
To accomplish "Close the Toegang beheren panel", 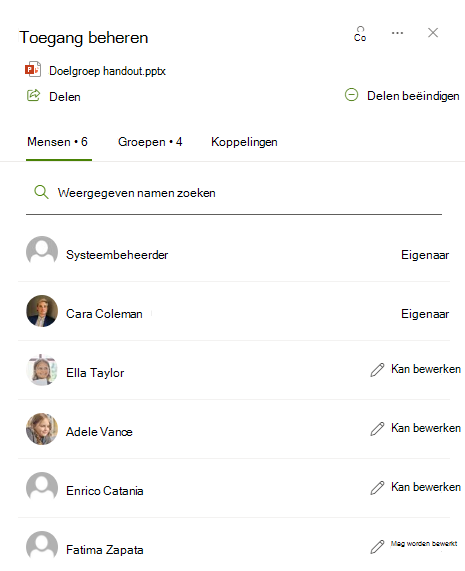I will point(433,33).
